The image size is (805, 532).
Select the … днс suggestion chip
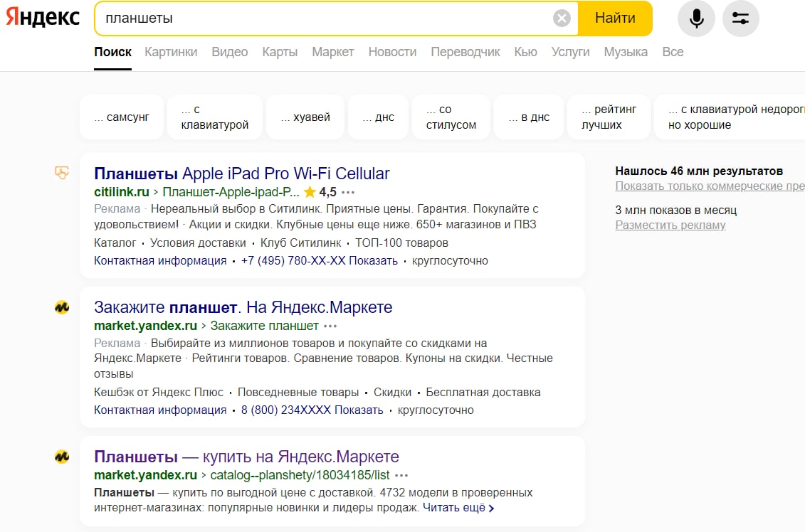click(379, 117)
